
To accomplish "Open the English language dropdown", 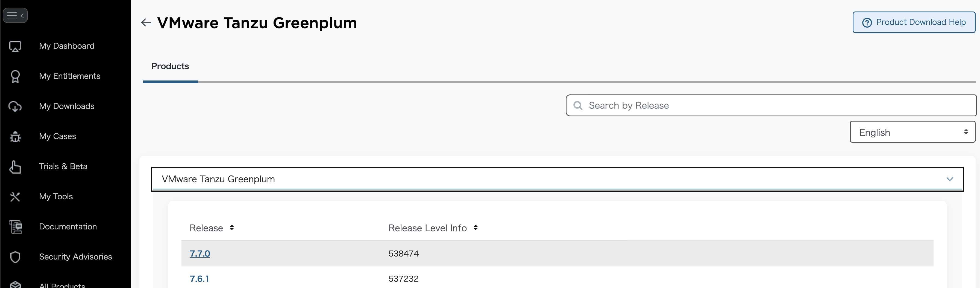I will (x=912, y=132).
